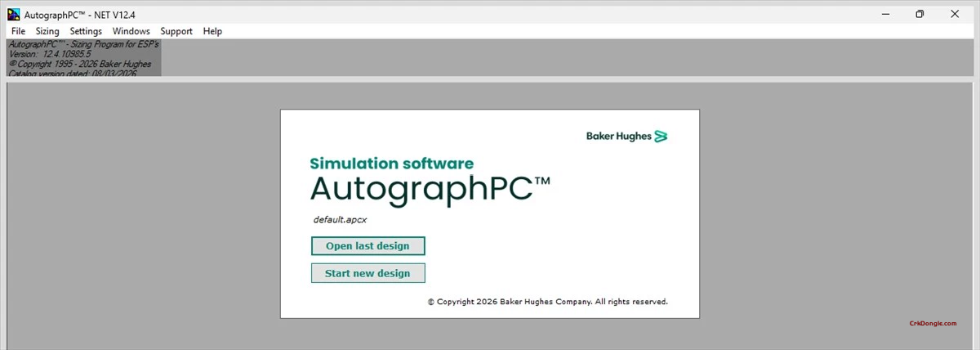Click the Start new design button
The width and height of the screenshot is (980, 350).
tap(367, 273)
